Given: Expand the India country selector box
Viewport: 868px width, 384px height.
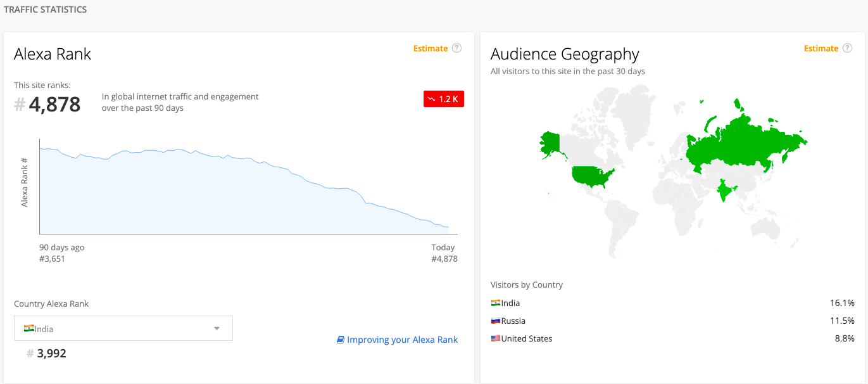Looking at the screenshot, I should (123, 328).
